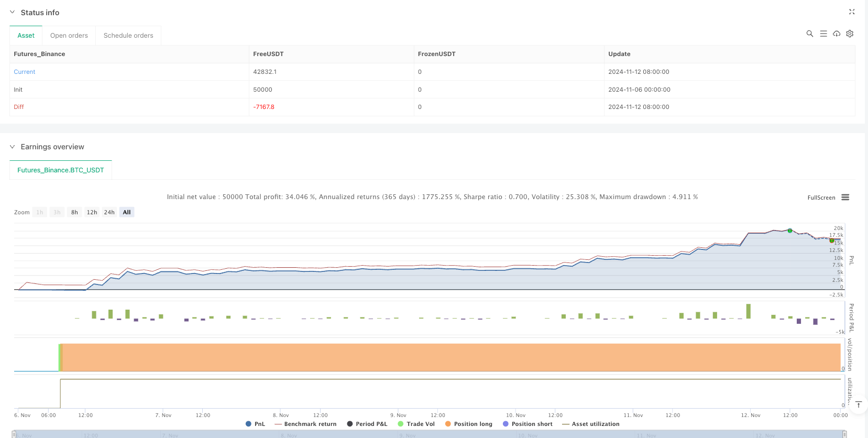Open the chart hamburger context menu
Image resolution: width=868 pixels, height=438 pixels.
coord(845,198)
